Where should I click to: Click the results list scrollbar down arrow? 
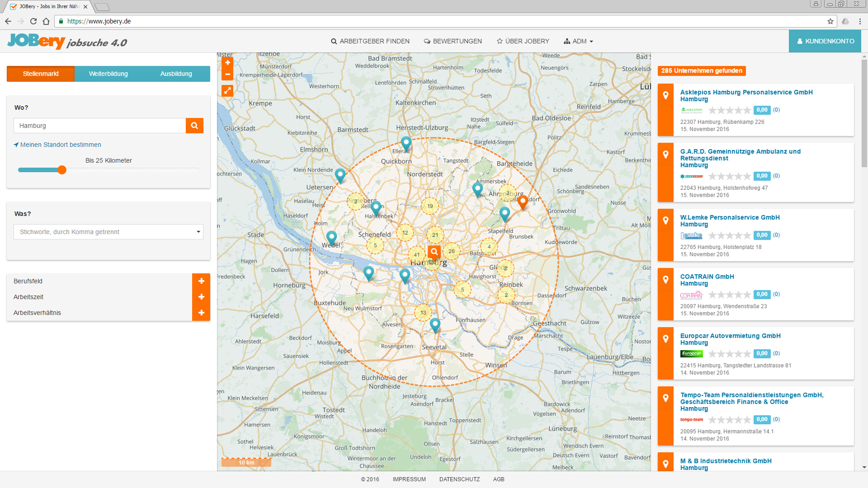pyautogui.click(x=864, y=467)
